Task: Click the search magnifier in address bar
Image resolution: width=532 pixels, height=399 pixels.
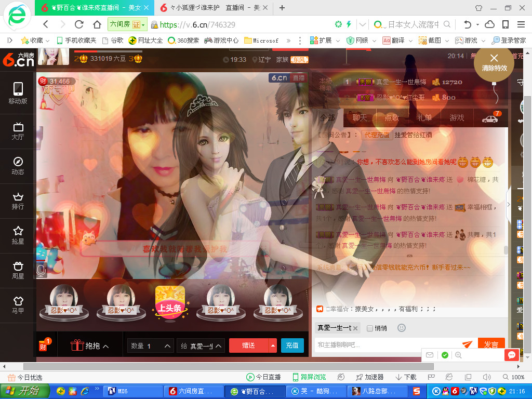Action: point(447,24)
